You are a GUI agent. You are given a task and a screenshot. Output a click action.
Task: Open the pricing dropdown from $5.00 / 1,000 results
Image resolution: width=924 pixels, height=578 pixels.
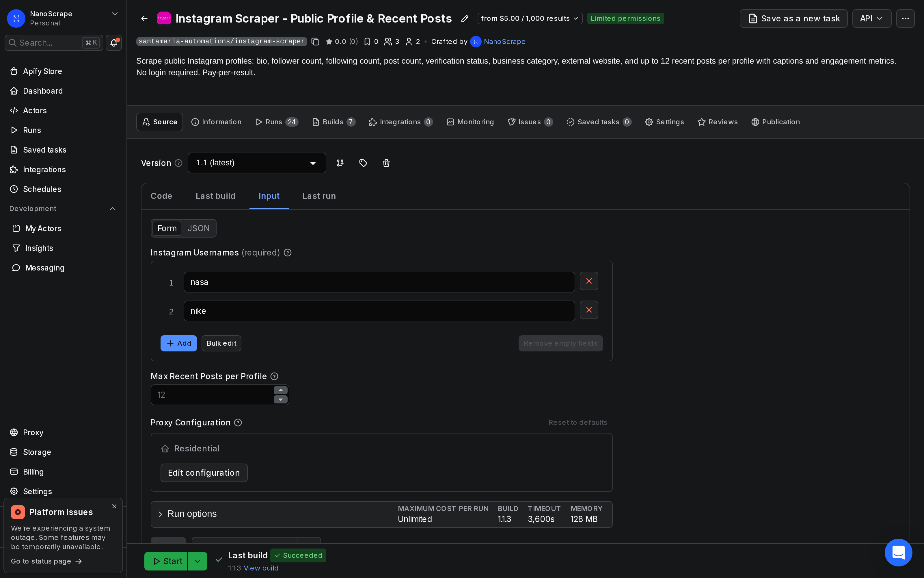(x=530, y=18)
